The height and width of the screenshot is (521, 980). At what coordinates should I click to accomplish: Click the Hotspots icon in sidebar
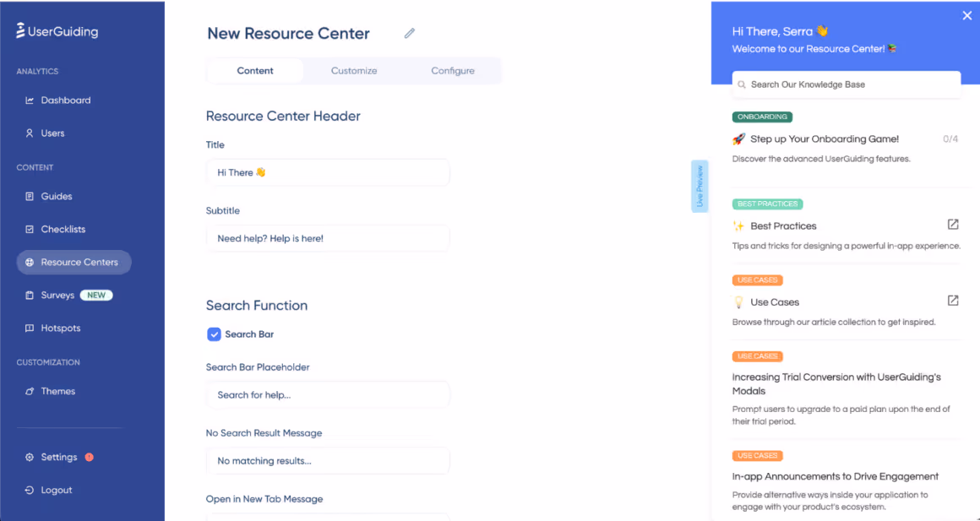(x=30, y=328)
